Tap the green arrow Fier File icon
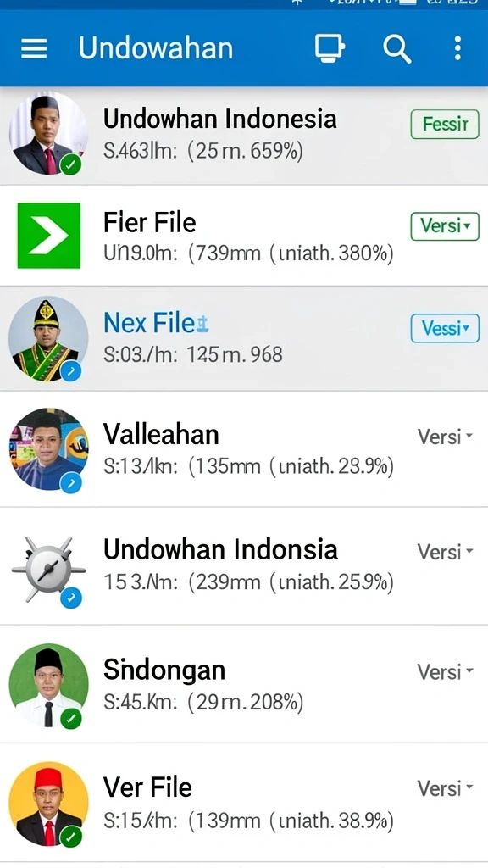This screenshot has width=488, height=868. pyautogui.click(x=48, y=236)
